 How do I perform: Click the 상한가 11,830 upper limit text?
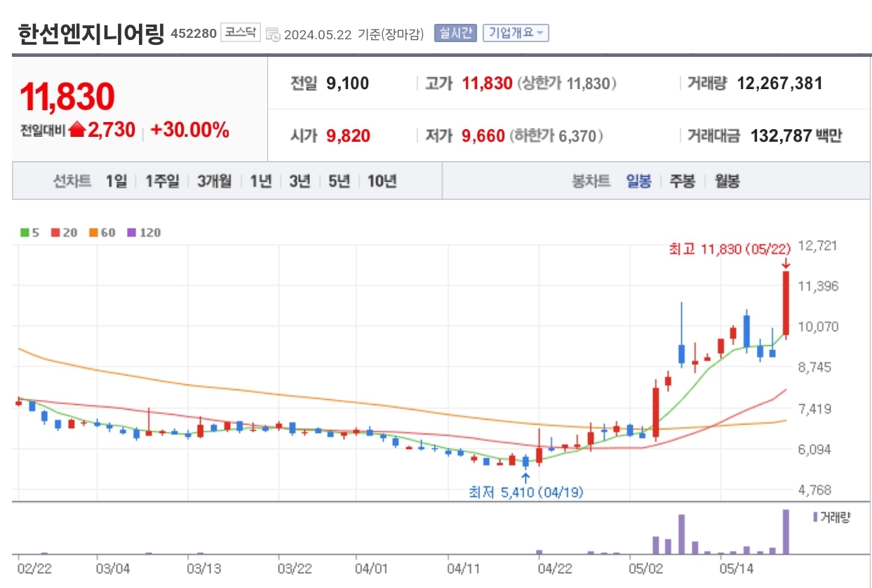(567, 83)
